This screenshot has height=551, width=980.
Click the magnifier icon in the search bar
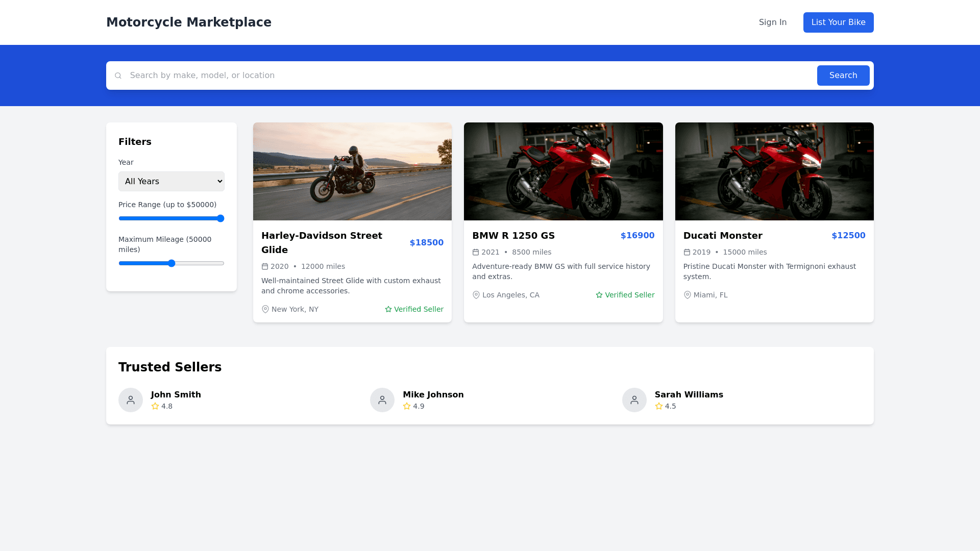118,75
